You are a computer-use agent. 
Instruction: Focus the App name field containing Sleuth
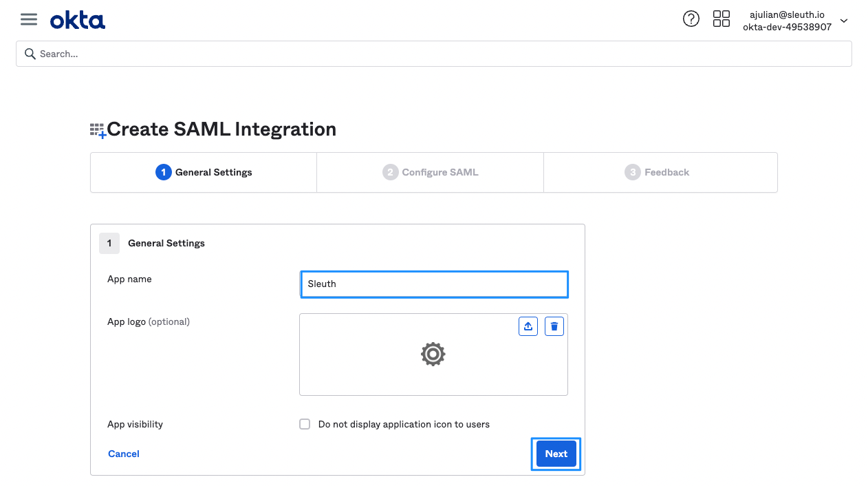click(x=434, y=284)
